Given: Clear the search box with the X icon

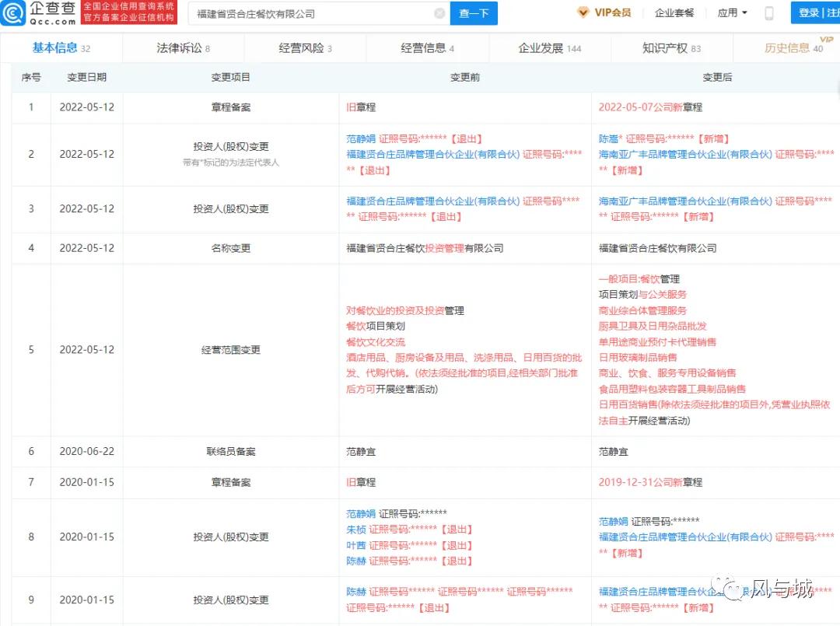Looking at the screenshot, I should 439,13.
